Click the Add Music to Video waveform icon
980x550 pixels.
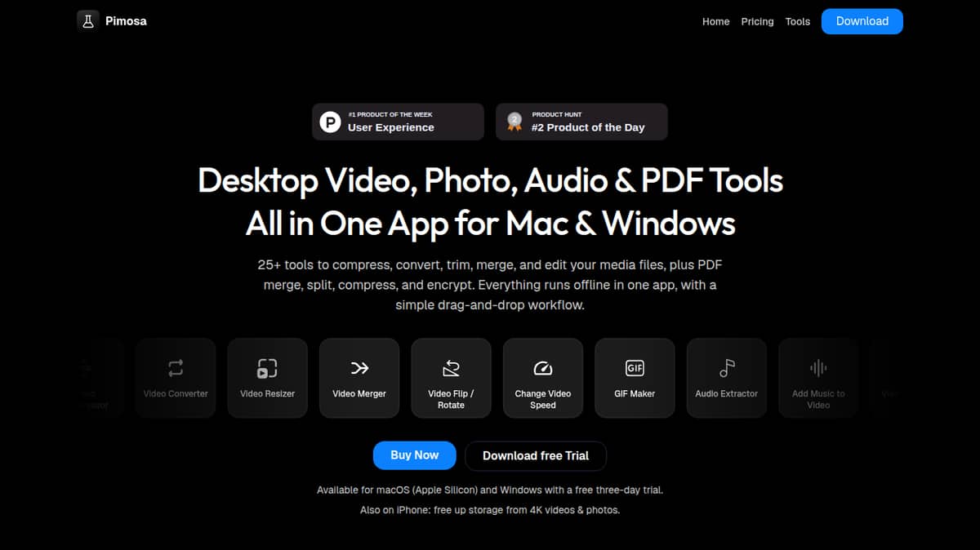(818, 368)
